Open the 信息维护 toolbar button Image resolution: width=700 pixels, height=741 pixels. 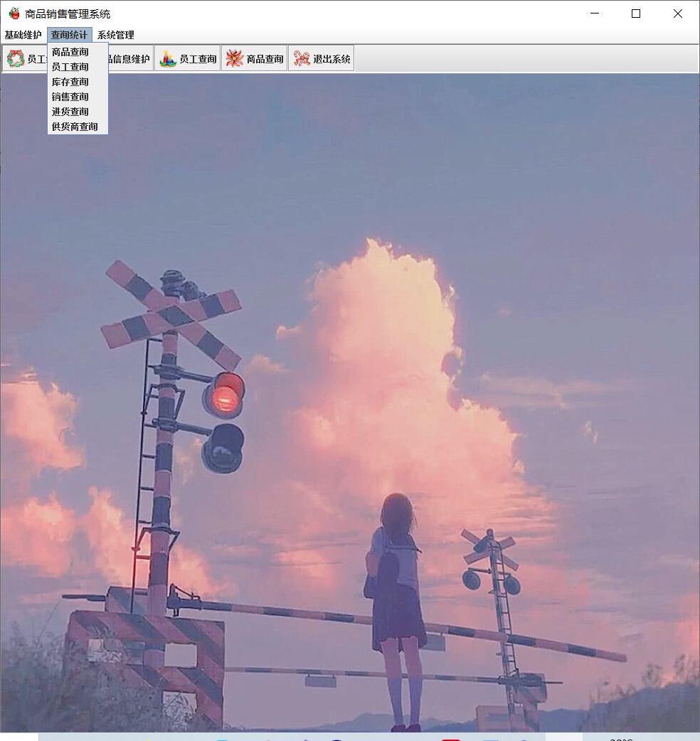[x=131, y=58]
